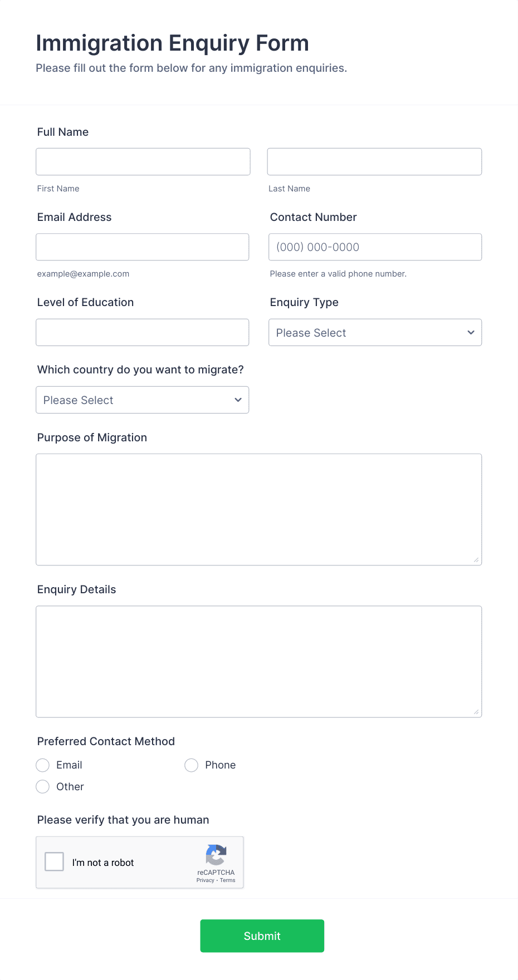Image resolution: width=518 pixels, height=980 pixels.
Task: Open the reCAPTCHA Terms link
Action: tap(227, 880)
